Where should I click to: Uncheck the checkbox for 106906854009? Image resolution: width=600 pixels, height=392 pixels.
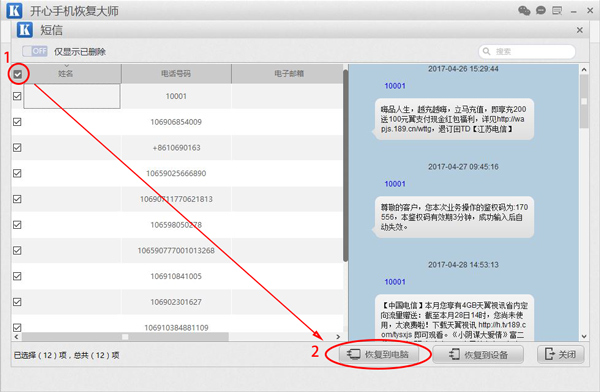(17, 122)
